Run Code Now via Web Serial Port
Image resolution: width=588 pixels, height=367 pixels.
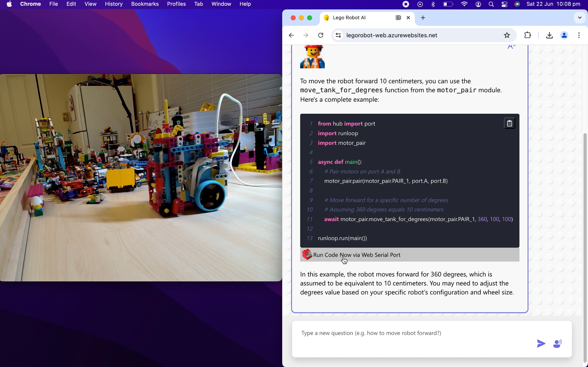click(x=356, y=255)
